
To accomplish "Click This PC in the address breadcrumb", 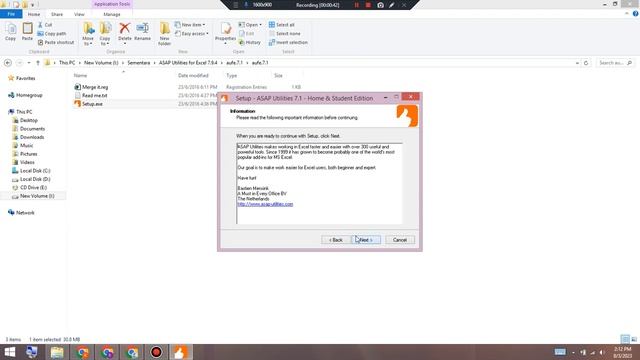I will [67, 63].
